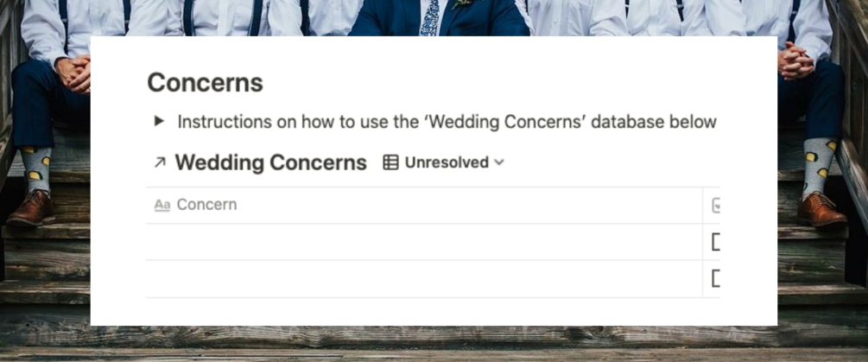The image size is (868, 362).
Task: Click the instructions toggle text
Action: point(447,121)
